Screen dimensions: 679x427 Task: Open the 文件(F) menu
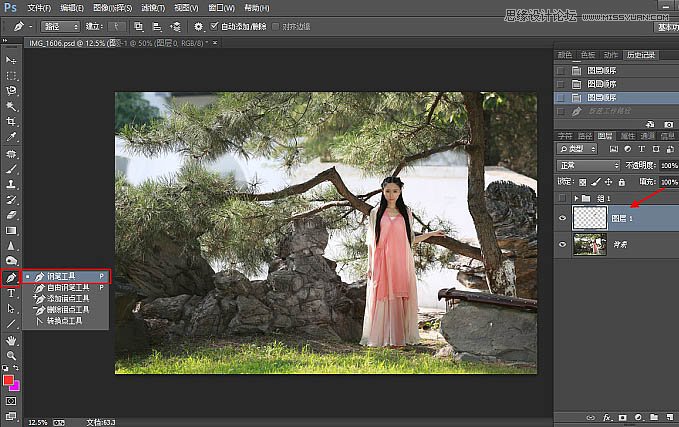39,8
